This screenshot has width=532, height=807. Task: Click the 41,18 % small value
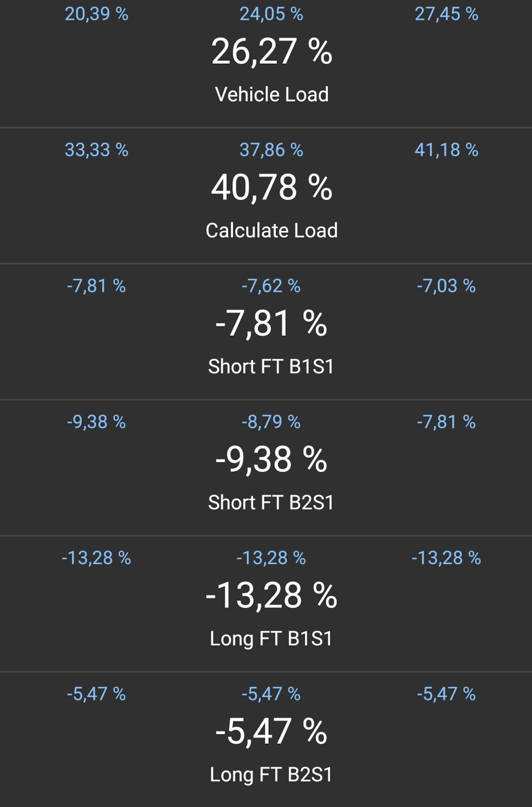(x=446, y=150)
